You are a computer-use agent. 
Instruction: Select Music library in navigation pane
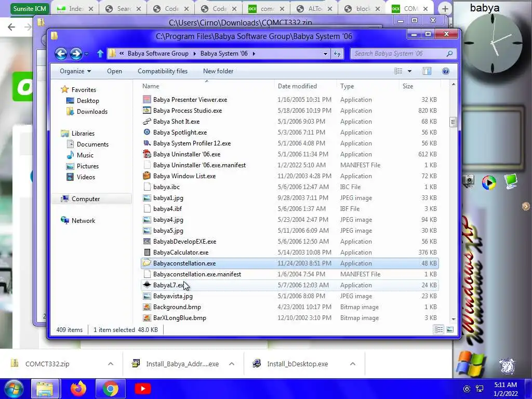click(x=85, y=155)
